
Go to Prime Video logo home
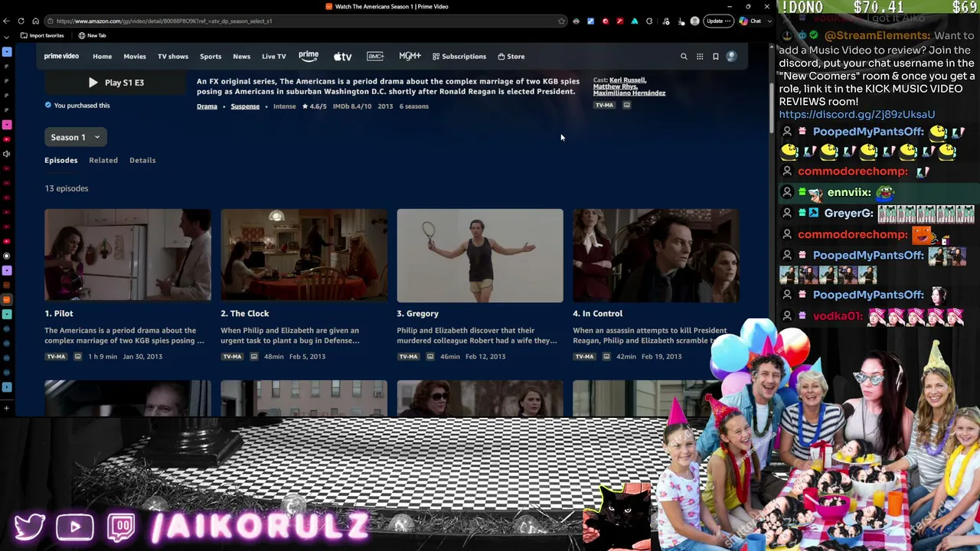click(61, 56)
